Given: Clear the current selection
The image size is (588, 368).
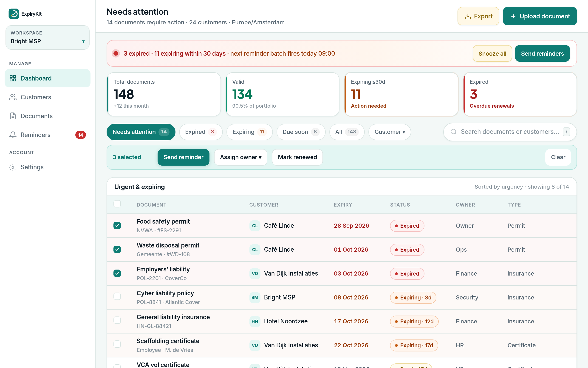Looking at the screenshot, I should (558, 157).
